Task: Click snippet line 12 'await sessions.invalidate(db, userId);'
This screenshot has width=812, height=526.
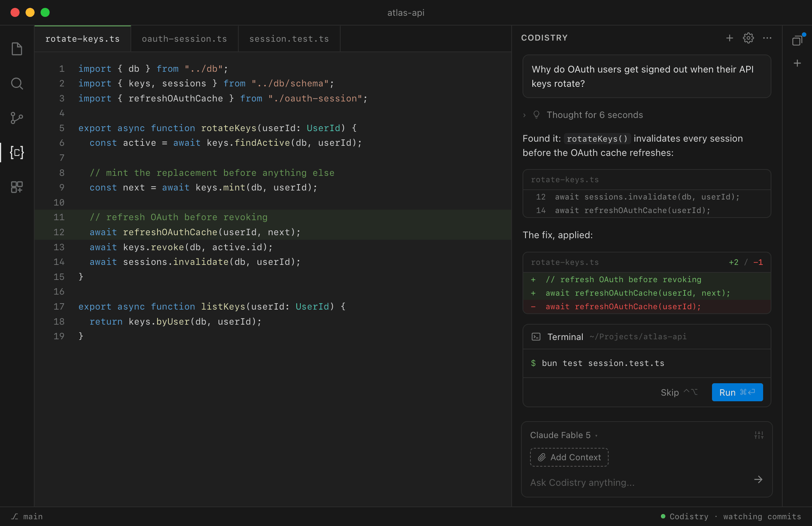Action: (x=647, y=197)
